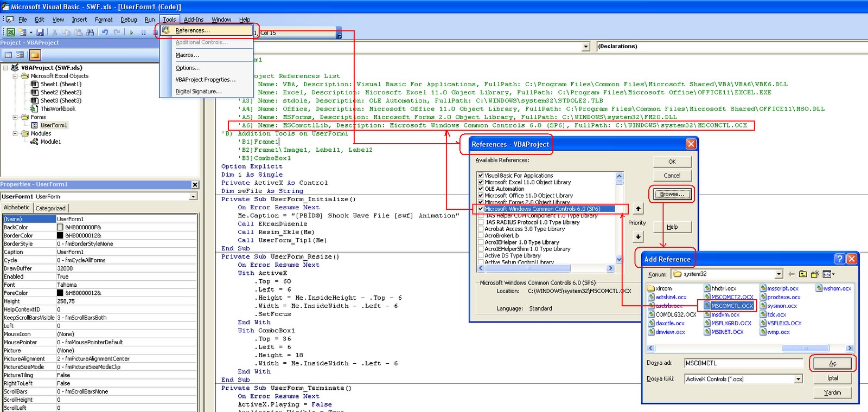868x412 pixels.
Task: Uncheck Visual Basic For Applications reference
Action: pos(481,176)
